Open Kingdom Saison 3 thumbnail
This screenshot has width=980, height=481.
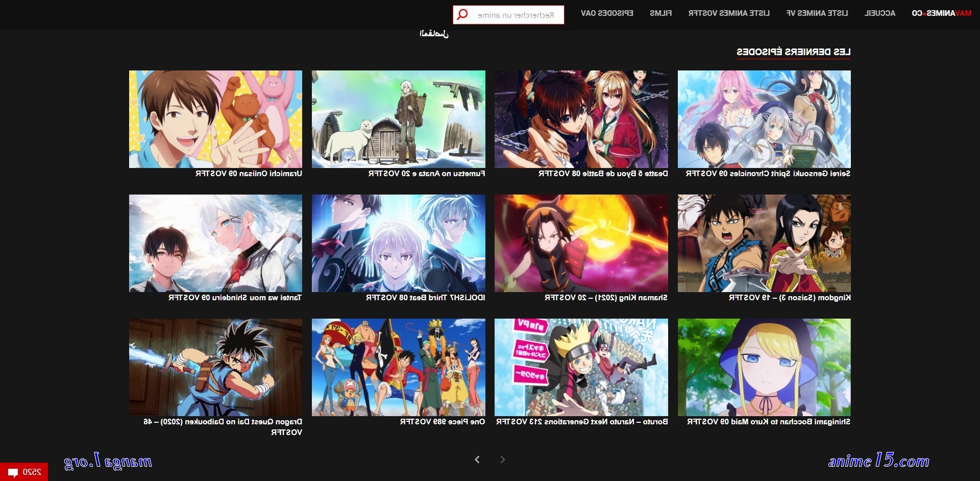[x=764, y=243]
